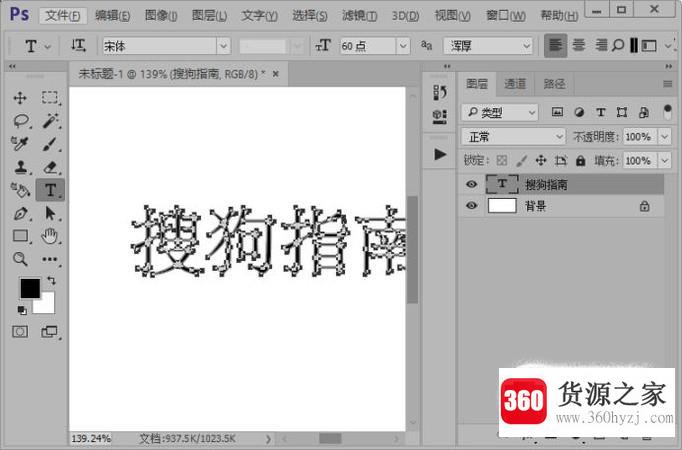682x450 pixels.
Task: Click the search icon in options bar
Action: [x=618, y=45]
